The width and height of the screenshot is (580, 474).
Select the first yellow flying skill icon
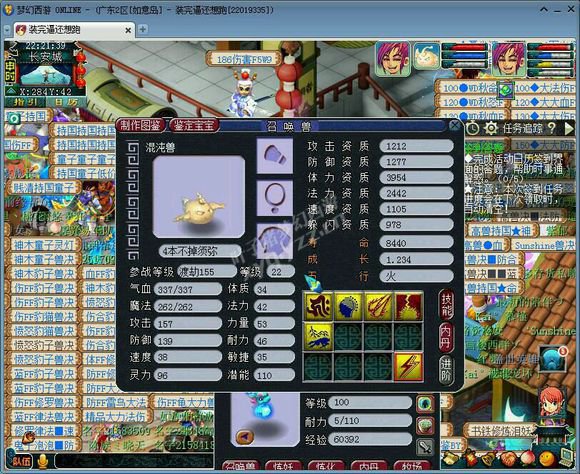point(318,306)
